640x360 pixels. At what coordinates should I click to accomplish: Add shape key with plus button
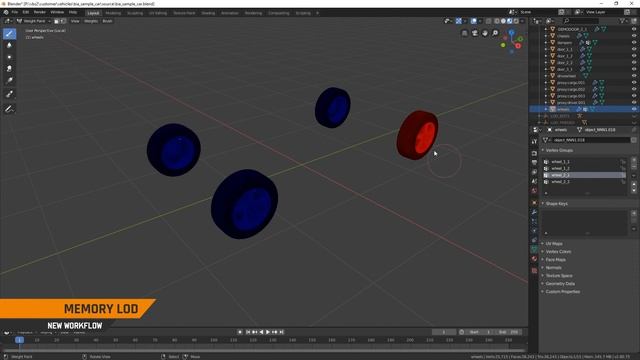tap(633, 213)
